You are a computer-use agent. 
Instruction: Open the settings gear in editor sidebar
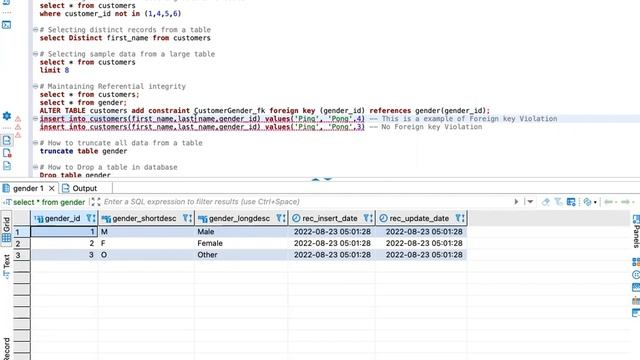click(x=7, y=116)
